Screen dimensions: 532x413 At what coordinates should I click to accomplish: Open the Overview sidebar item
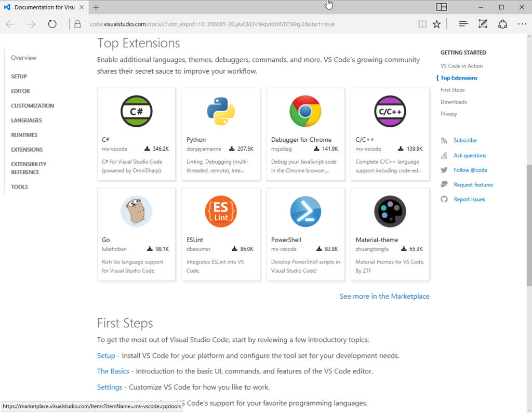tap(23, 58)
